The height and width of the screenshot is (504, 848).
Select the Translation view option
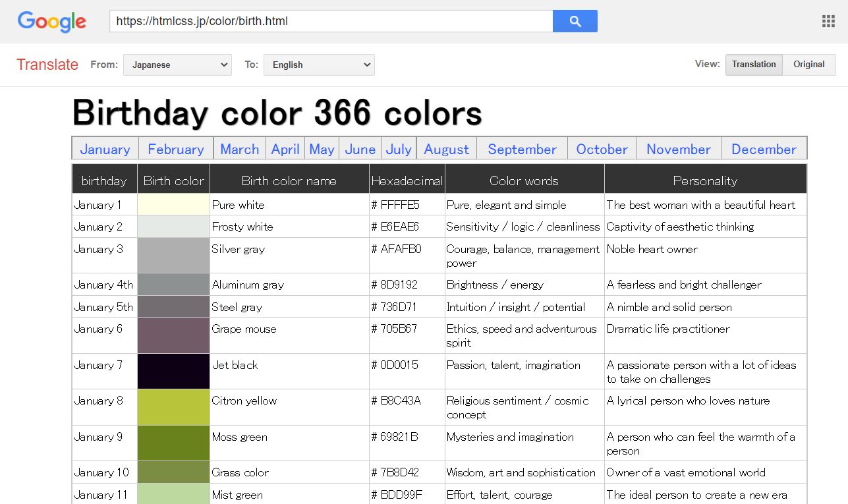[x=754, y=65]
